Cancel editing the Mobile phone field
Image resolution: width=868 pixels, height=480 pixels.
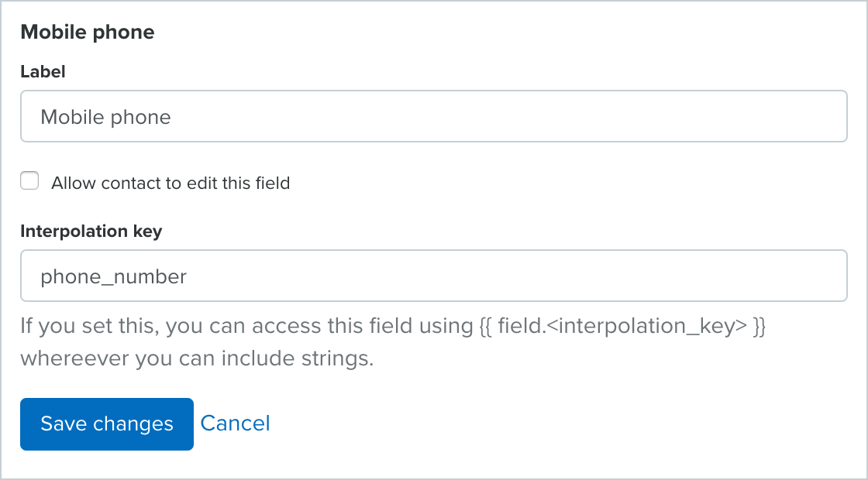coord(235,423)
